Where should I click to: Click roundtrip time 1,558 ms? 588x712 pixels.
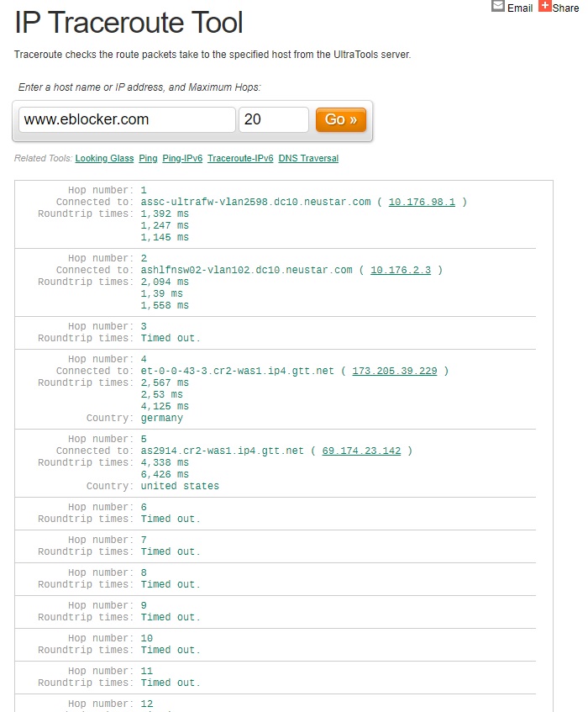(165, 305)
